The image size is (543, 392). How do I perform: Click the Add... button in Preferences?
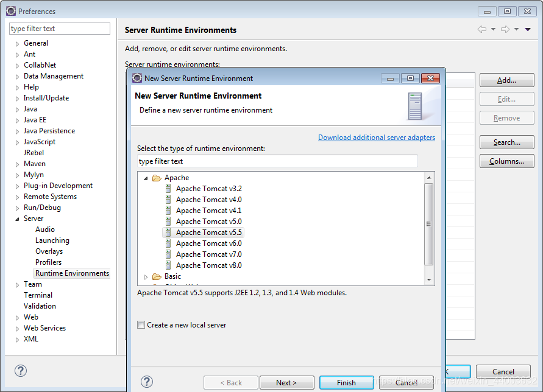tap(506, 80)
